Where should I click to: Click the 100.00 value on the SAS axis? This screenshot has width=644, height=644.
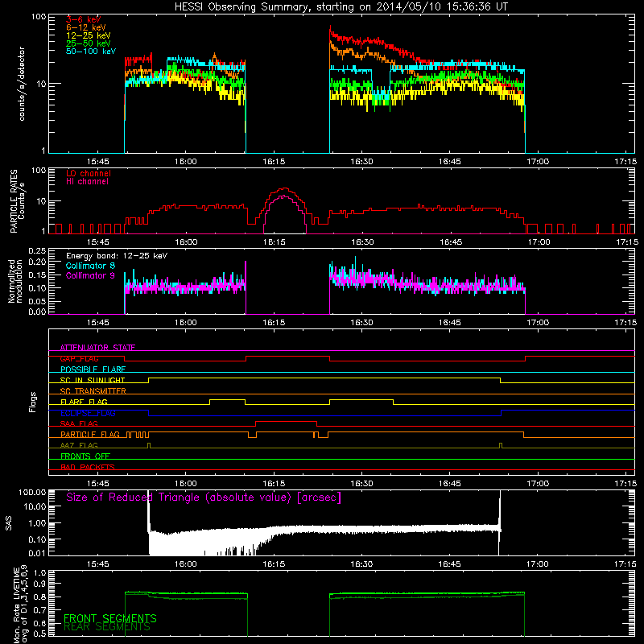pyautogui.click(x=32, y=493)
